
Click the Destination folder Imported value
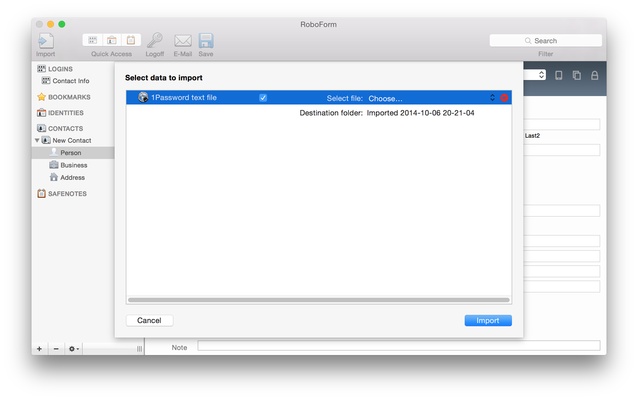[420, 113]
